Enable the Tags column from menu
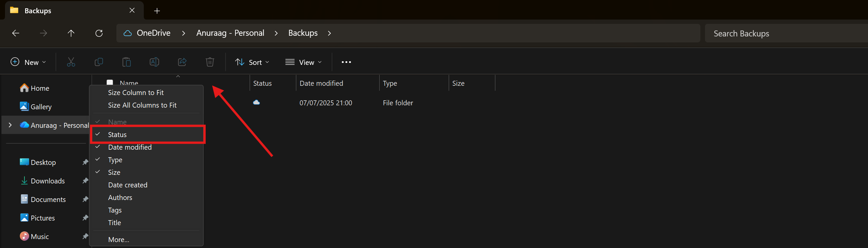Screen dimensions: 868x248 point(147,210)
